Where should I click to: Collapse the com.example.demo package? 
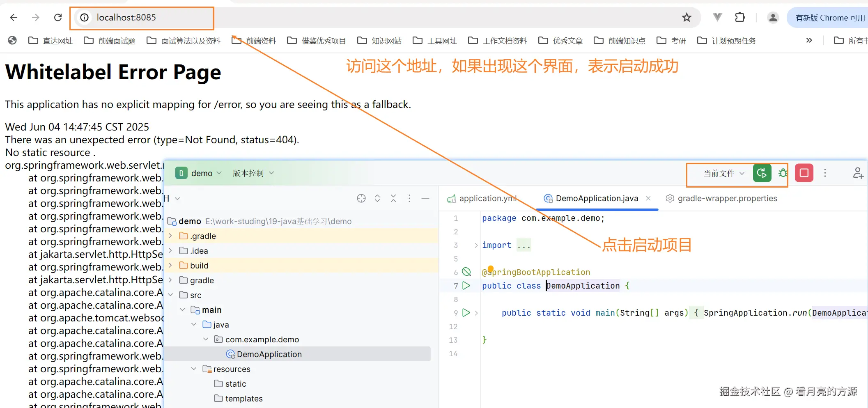(x=206, y=339)
